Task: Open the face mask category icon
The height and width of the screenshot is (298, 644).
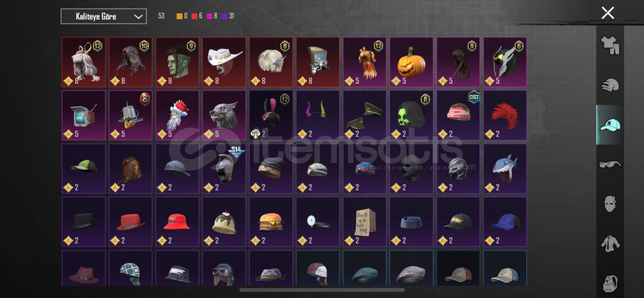Action: [x=610, y=204]
